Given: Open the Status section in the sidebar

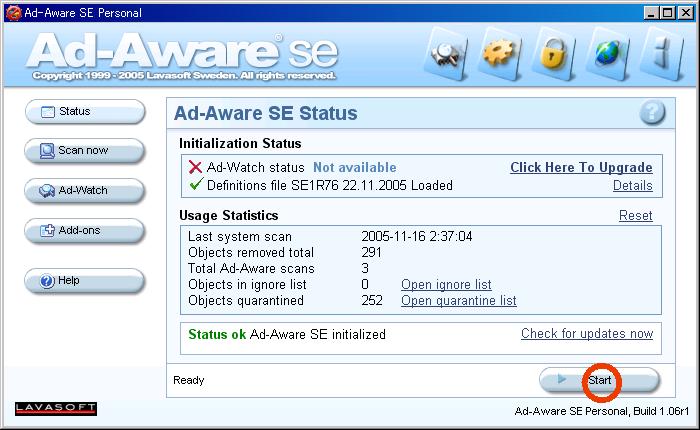Looking at the screenshot, I should (x=85, y=111).
